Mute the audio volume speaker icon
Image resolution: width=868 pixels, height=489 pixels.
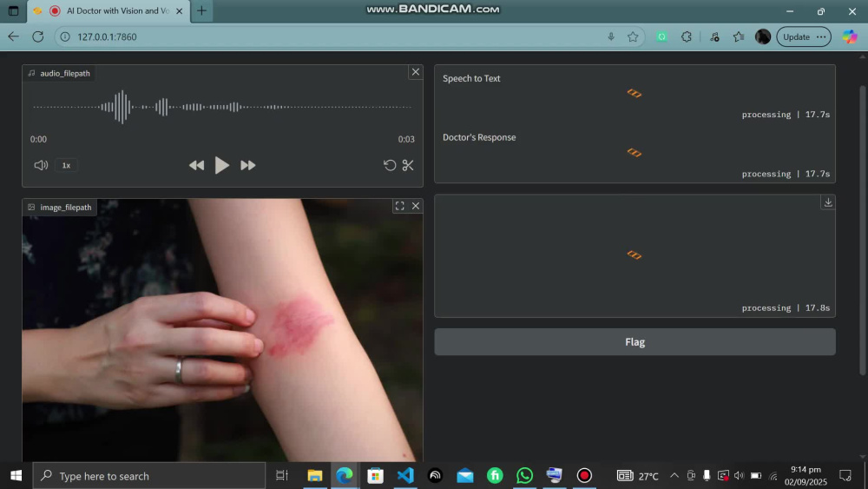[41, 165]
